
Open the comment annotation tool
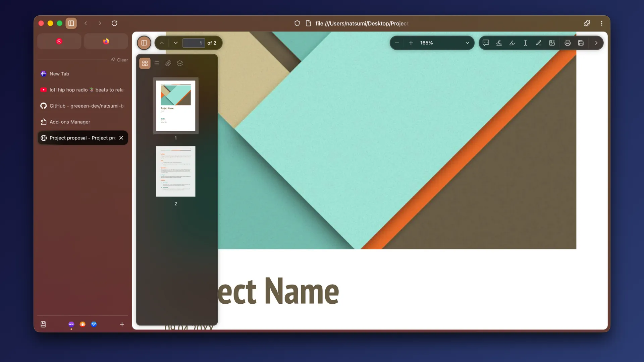coord(486,43)
